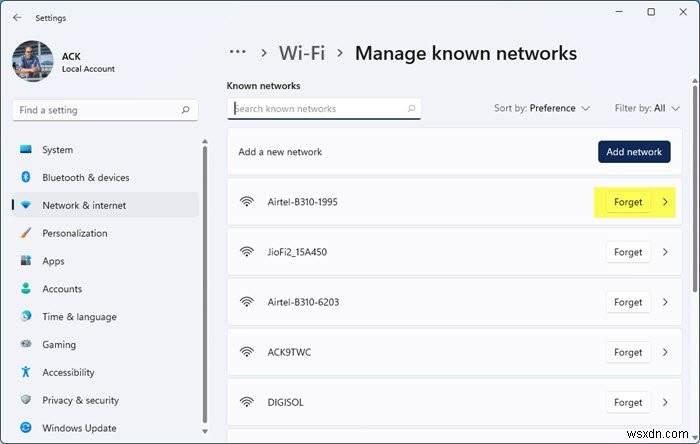The height and width of the screenshot is (444, 700).
Task: Open the Filter by All dropdown
Action: [x=647, y=108]
